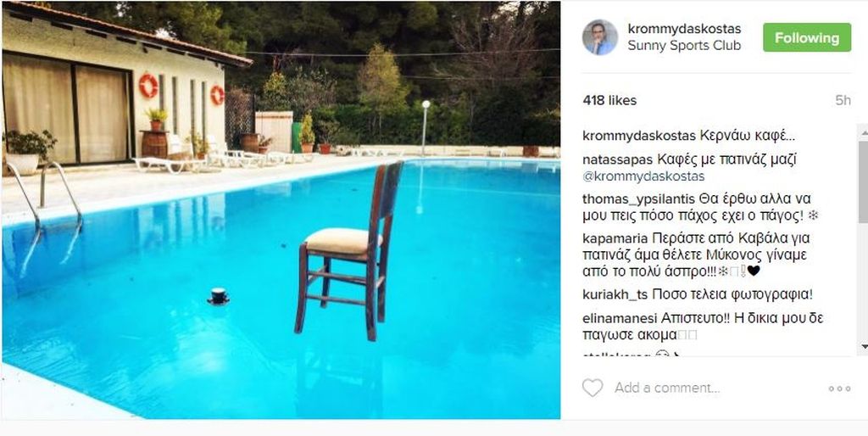Click the scrollbar down arrow in comments
868x436 pixels.
pos(863,347)
